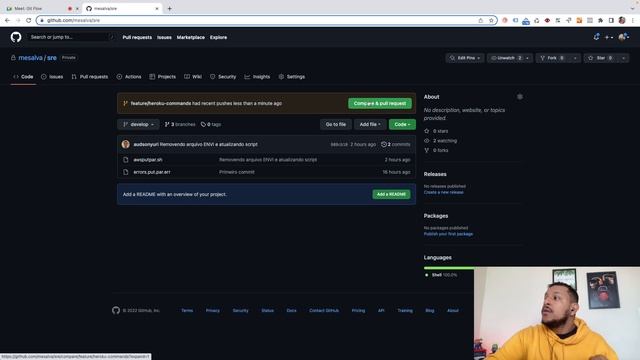Click the file icon beside awsputpar.sh
The width and height of the screenshot is (640, 360).
coord(126,160)
